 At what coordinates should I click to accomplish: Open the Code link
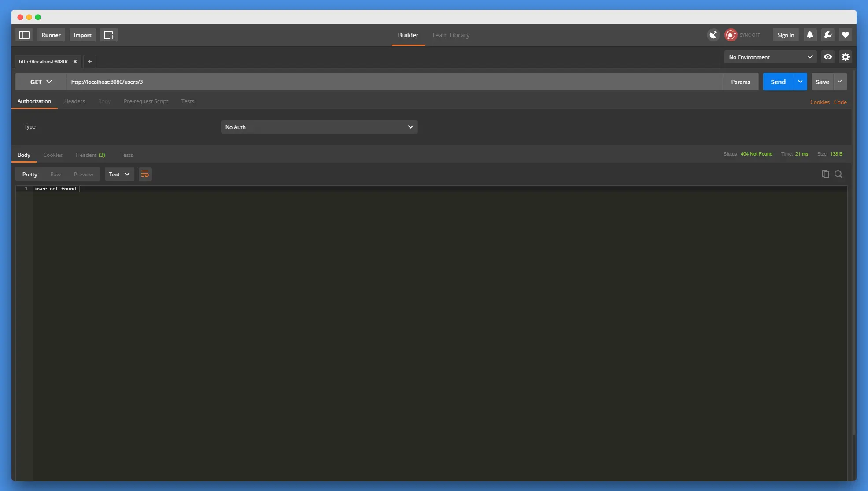click(x=840, y=102)
